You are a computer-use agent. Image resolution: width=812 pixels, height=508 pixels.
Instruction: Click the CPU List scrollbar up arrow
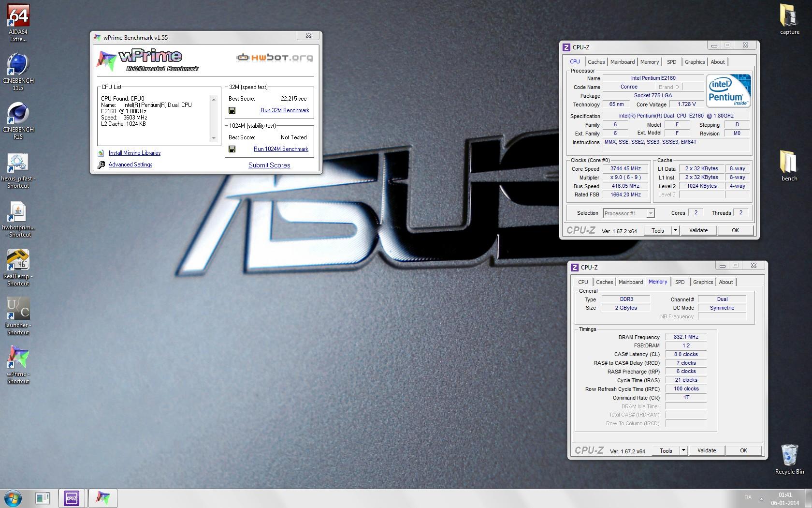click(x=214, y=100)
